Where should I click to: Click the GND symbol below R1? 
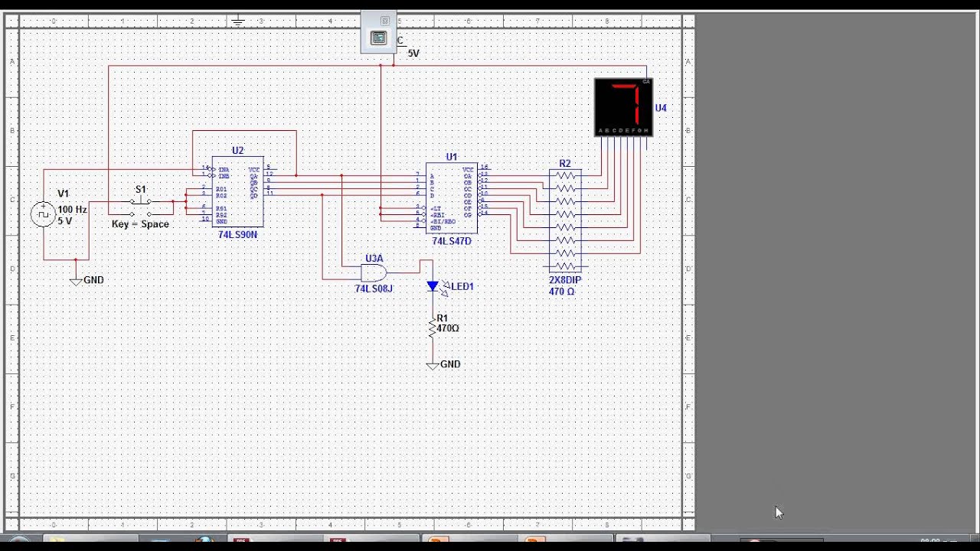tap(433, 365)
